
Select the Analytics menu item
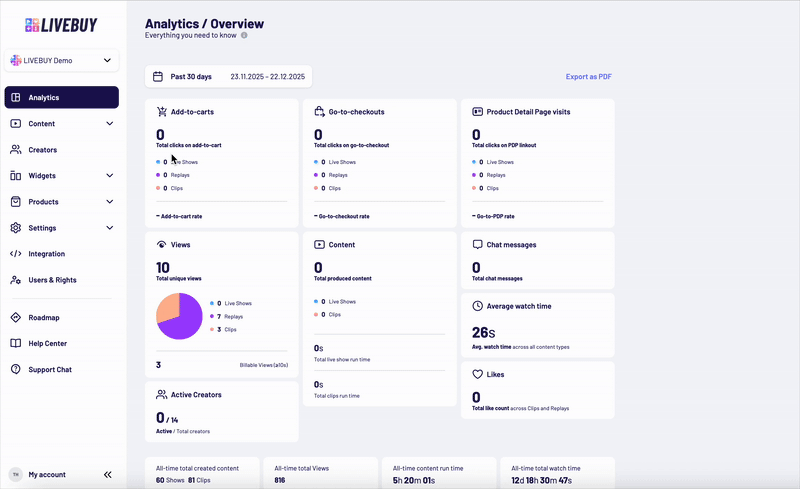pyautogui.click(x=62, y=97)
